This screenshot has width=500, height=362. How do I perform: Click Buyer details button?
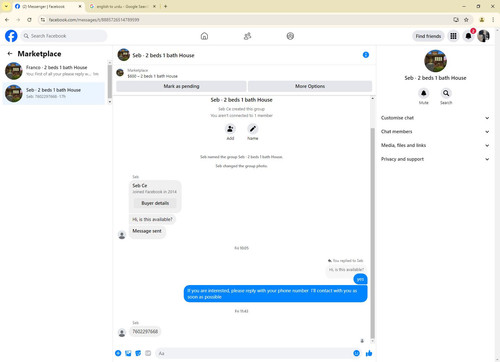click(x=155, y=203)
